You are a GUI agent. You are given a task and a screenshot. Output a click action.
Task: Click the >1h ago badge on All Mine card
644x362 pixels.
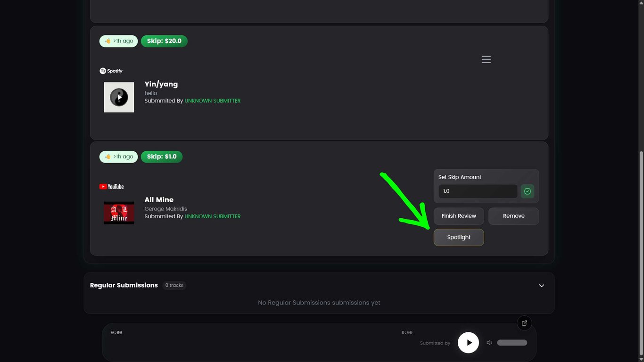(x=118, y=156)
